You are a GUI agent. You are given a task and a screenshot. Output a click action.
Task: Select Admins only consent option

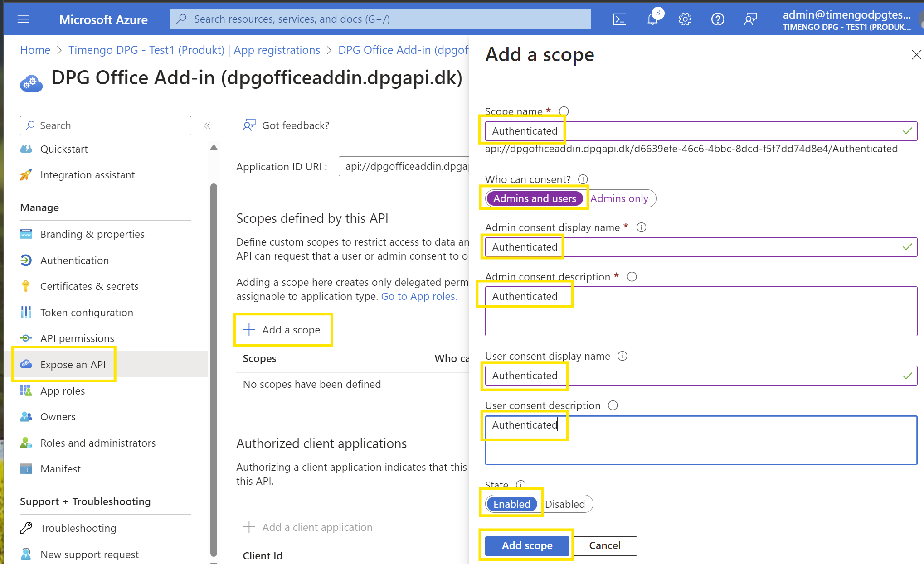pos(619,198)
